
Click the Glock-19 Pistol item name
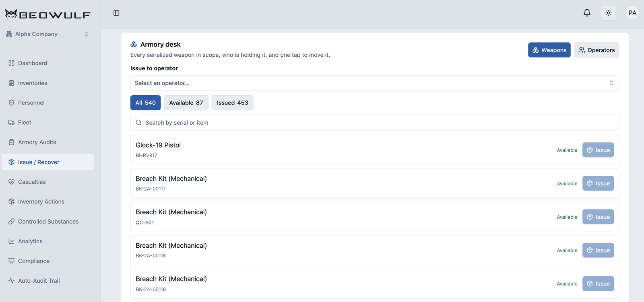click(158, 145)
